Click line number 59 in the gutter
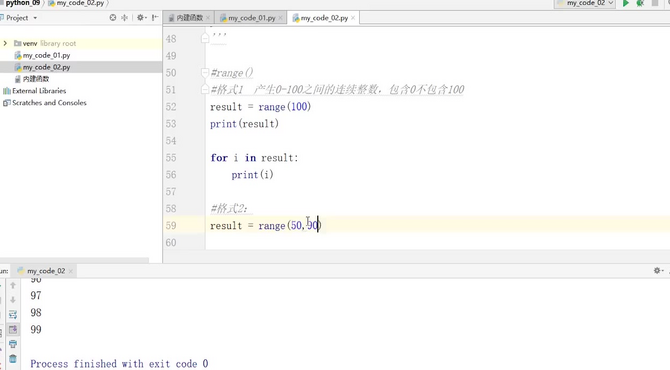 171,226
